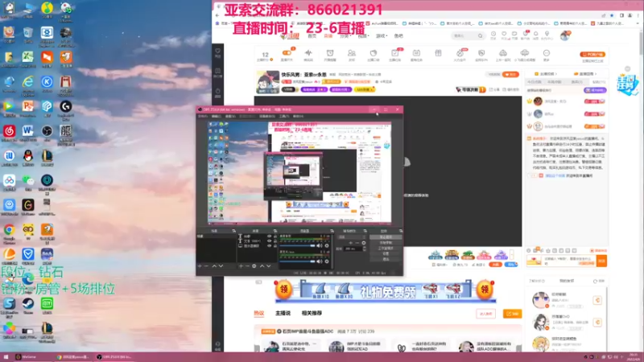Image resolution: width=644 pixels, height=362 pixels.
Task: Open source properties gear in OBS Sources
Action: point(254,266)
